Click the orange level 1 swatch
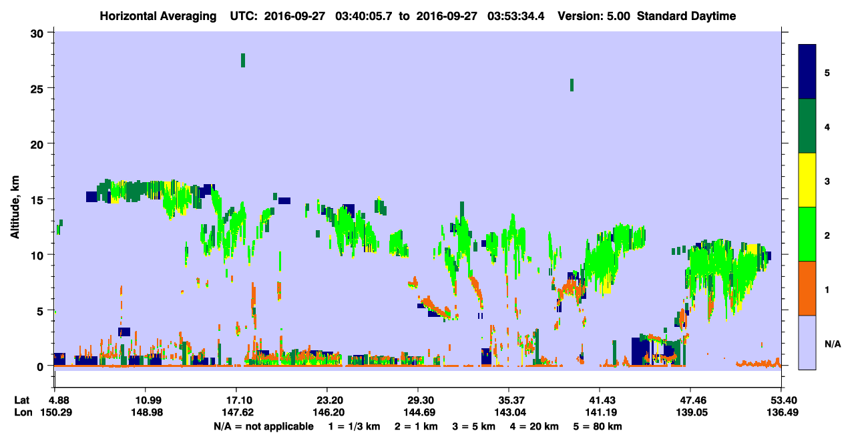 click(x=808, y=288)
